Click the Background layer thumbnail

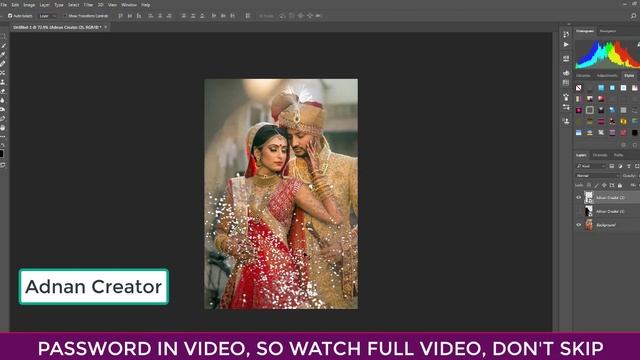589,225
